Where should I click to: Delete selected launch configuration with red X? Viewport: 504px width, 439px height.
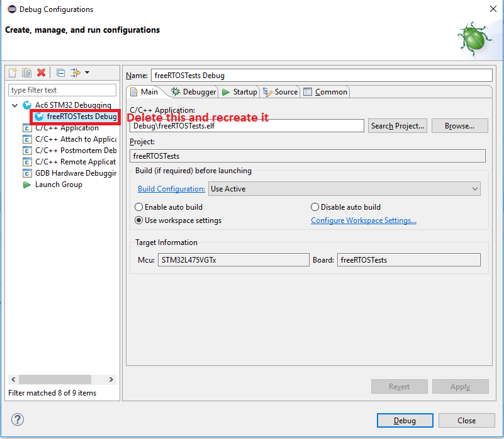coord(41,73)
